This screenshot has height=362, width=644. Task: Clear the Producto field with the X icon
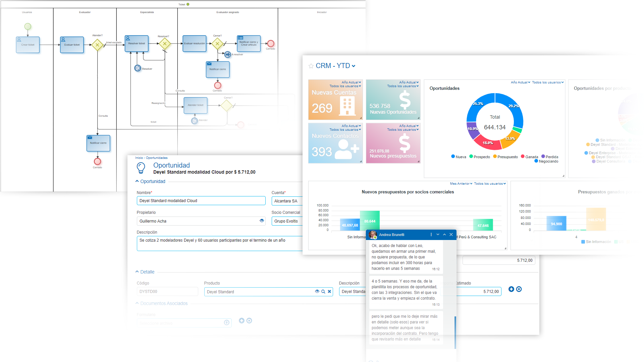pos(329,292)
